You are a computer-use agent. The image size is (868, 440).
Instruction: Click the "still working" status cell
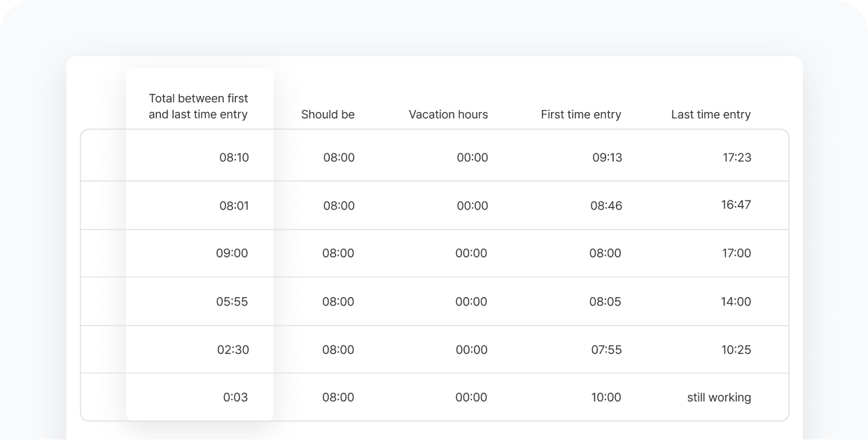click(719, 397)
